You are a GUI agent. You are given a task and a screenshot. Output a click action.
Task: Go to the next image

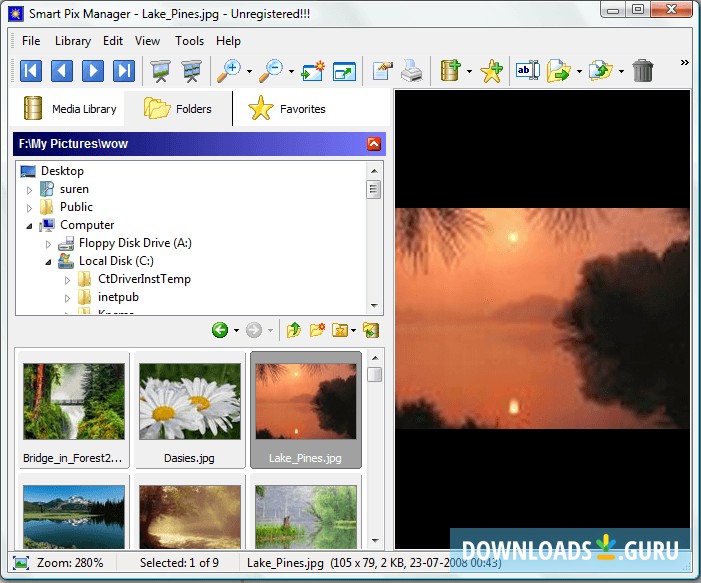coord(93,71)
